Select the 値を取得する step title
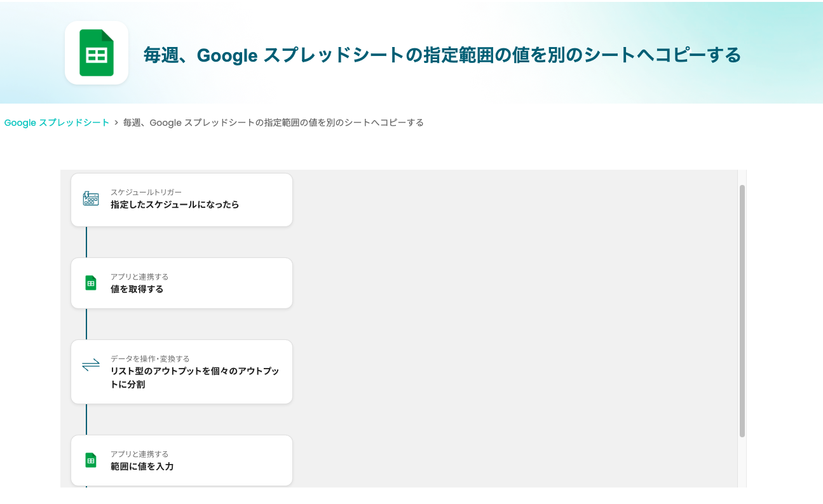 point(137,289)
